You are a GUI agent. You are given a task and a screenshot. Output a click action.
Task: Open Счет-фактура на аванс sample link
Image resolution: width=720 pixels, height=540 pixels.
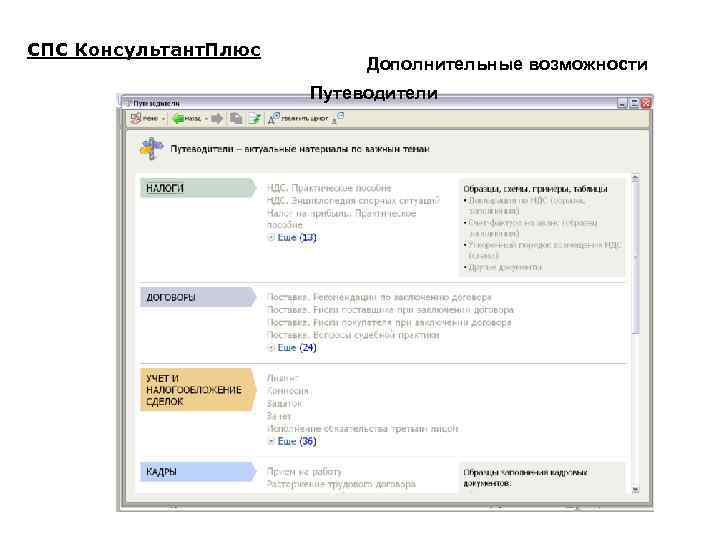(x=533, y=228)
